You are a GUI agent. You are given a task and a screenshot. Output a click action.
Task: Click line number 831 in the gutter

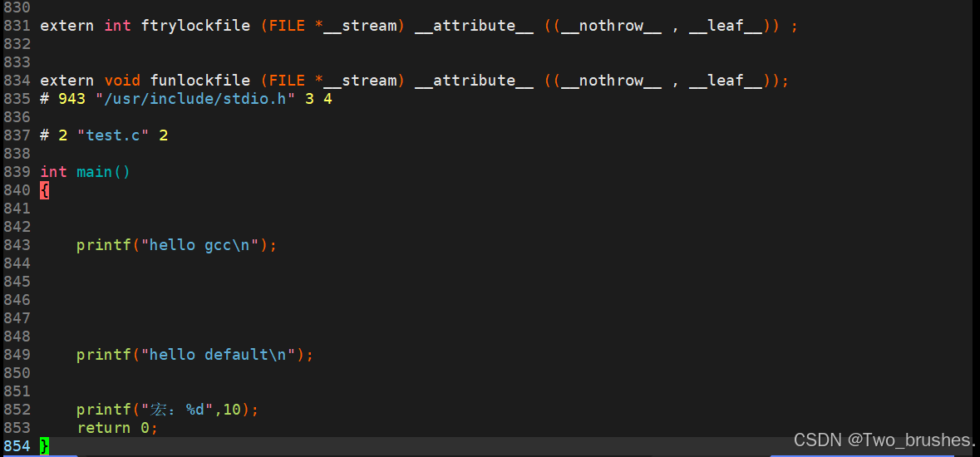[17, 27]
